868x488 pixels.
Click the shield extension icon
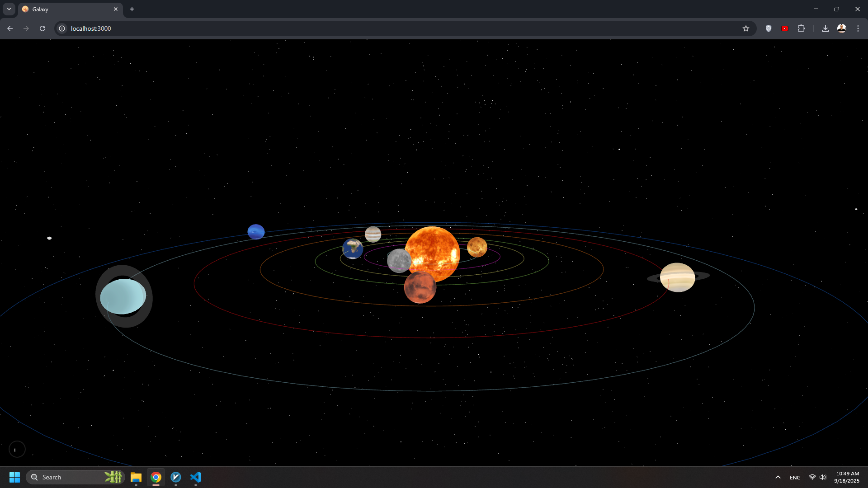tap(769, 28)
